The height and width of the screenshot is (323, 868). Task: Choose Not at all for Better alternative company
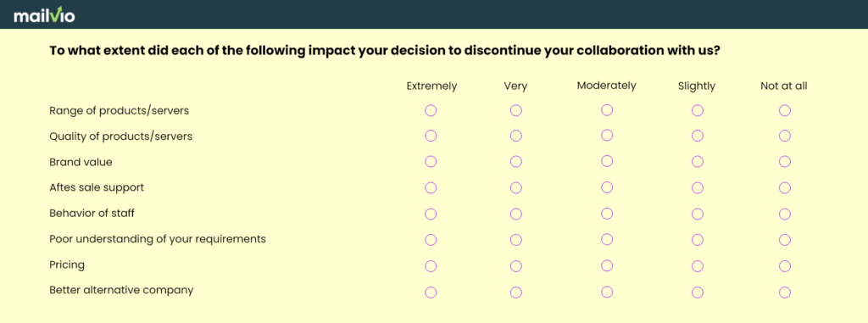(784, 292)
